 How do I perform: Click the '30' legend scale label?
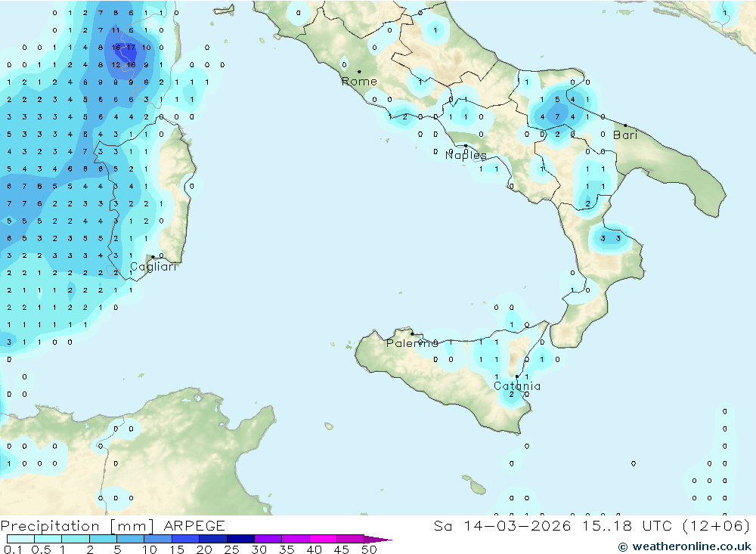click(x=259, y=549)
